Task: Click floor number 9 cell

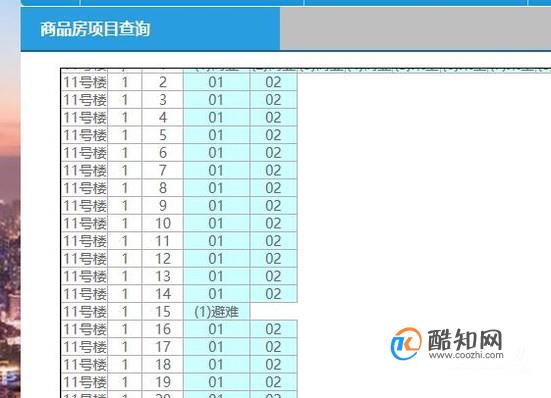Action: click(163, 205)
